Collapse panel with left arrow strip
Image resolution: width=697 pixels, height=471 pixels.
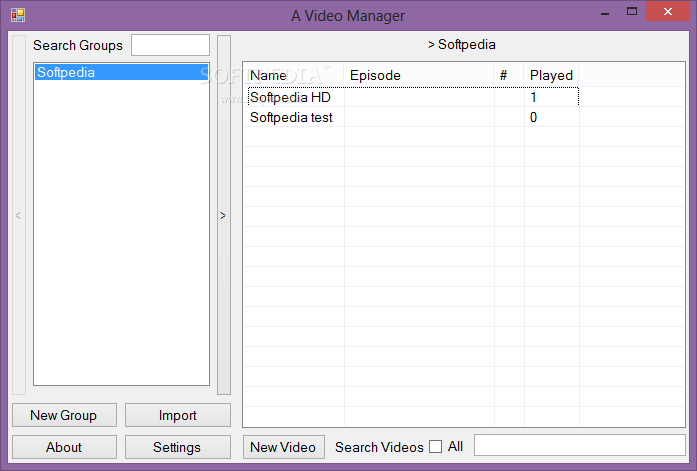click(x=19, y=216)
